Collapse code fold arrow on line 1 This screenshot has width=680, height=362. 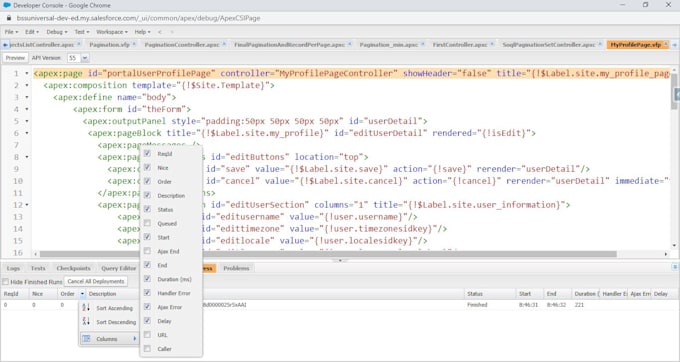27,73
